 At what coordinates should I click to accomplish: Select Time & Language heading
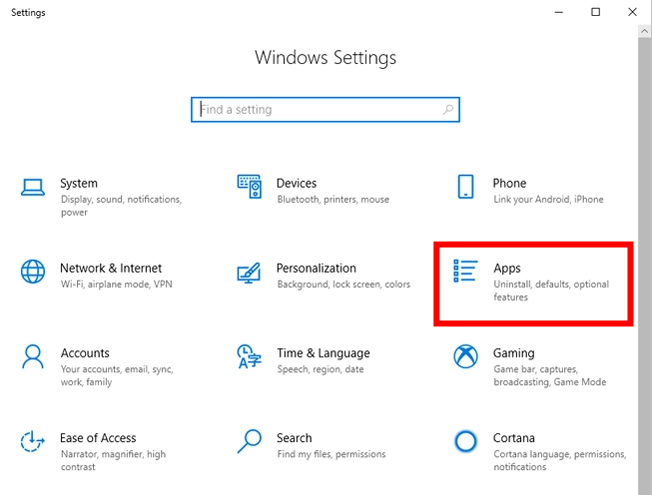[x=324, y=353]
